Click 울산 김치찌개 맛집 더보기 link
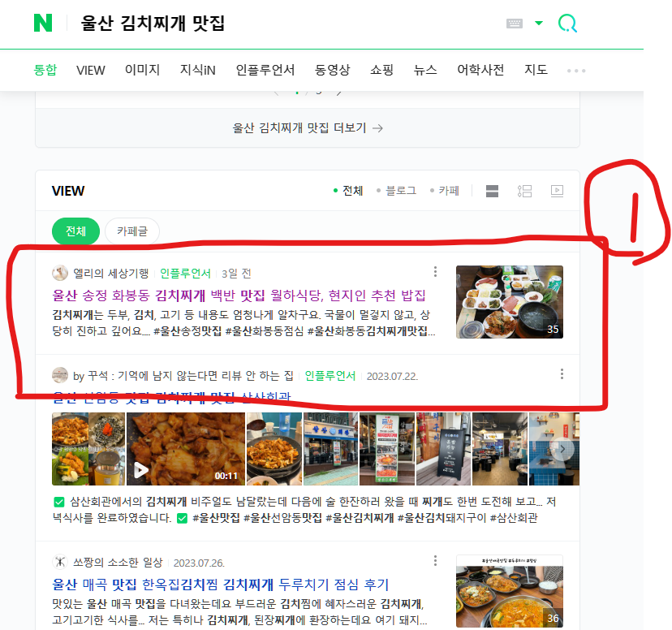The height and width of the screenshot is (630, 672). [308, 127]
